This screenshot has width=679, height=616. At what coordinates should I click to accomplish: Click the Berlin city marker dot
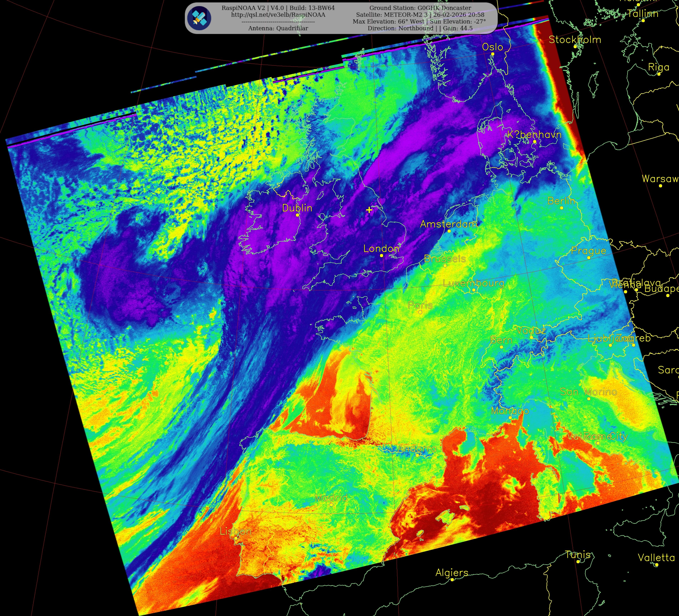pos(561,208)
